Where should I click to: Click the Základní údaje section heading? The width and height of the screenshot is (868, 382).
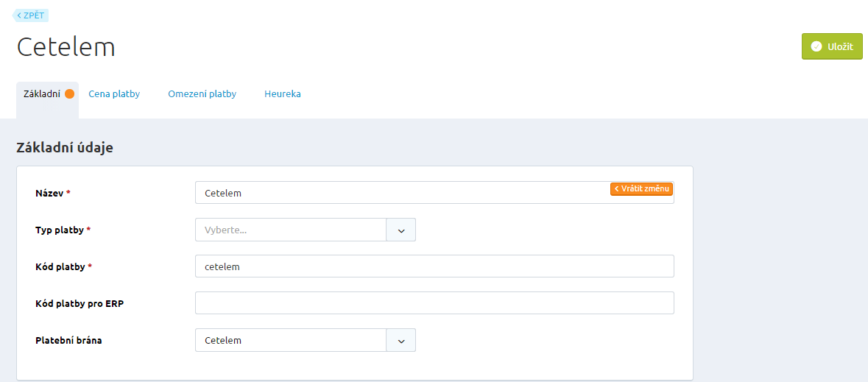coord(65,148)
